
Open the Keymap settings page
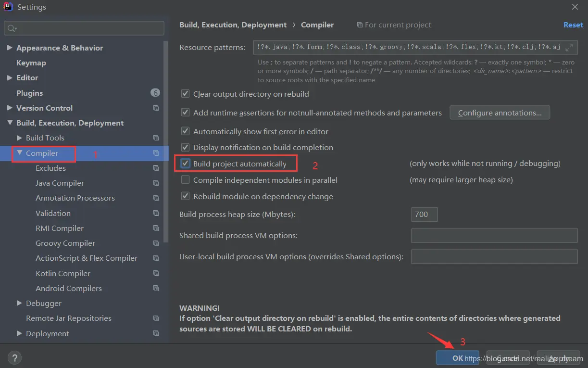point(31,63)
